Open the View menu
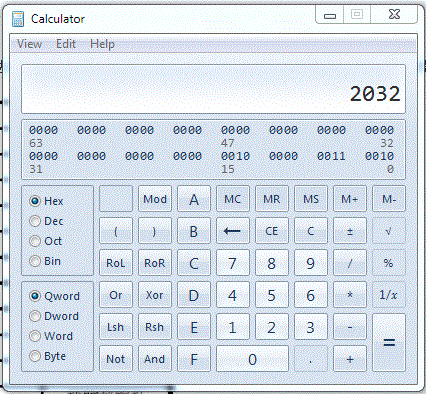The width and height of the screenshot is (426, 394). point(29,44)
